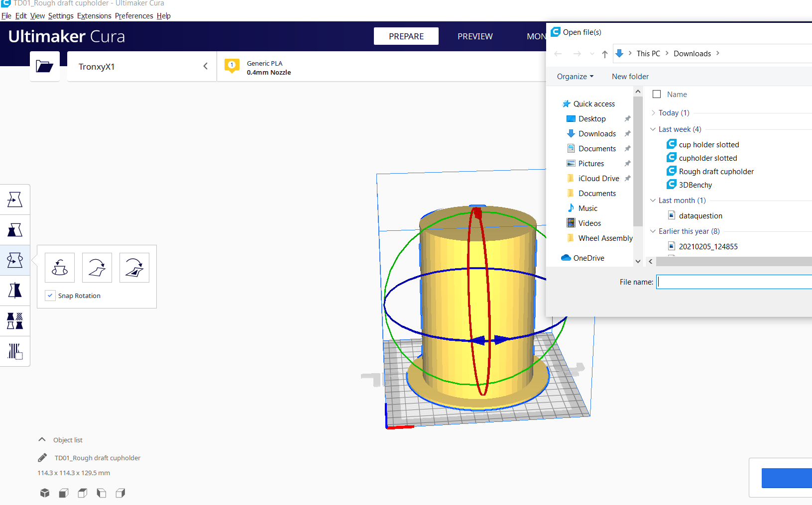Select the Rotate tool in left toolbar
The height and width of the screenshot is (505, 812).
(x=15, y=260)
